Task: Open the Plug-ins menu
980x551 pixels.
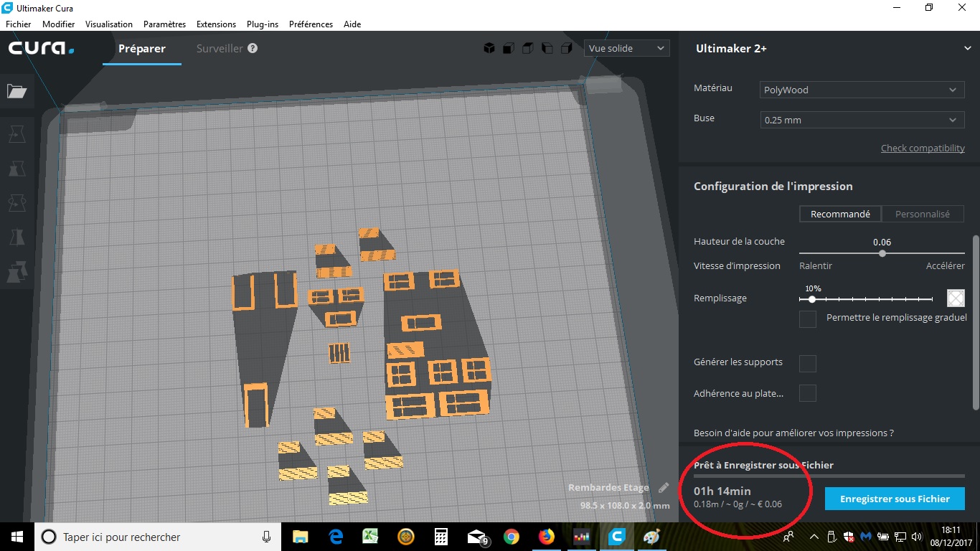Action: pos(263,24)
